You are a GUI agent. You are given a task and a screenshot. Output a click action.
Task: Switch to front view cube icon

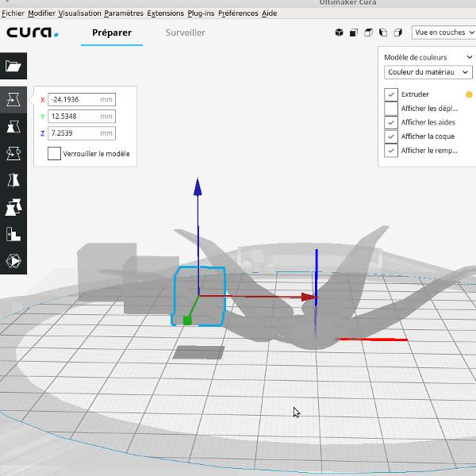pos(354,33)
